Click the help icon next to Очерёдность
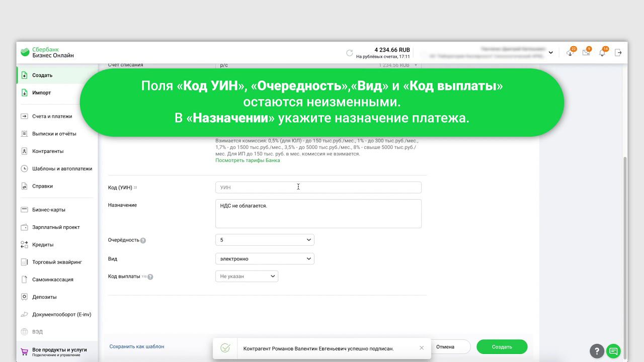 tap(143, 240)
